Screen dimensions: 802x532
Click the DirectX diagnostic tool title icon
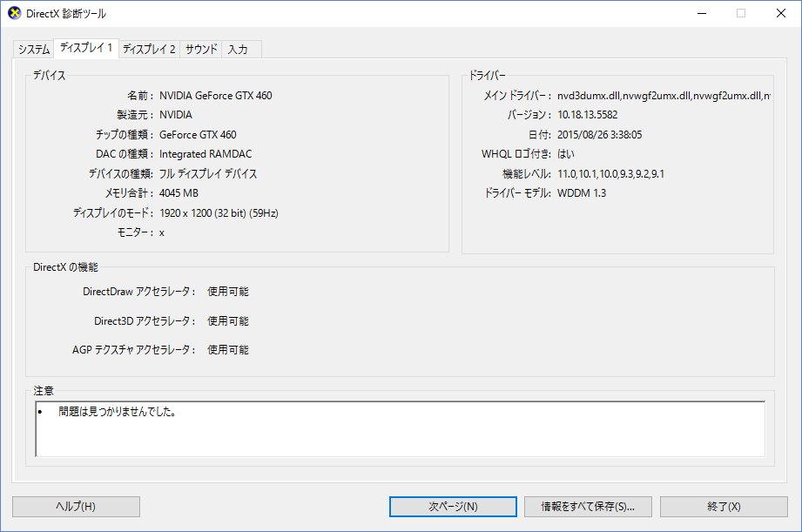(x=15, y=13)
